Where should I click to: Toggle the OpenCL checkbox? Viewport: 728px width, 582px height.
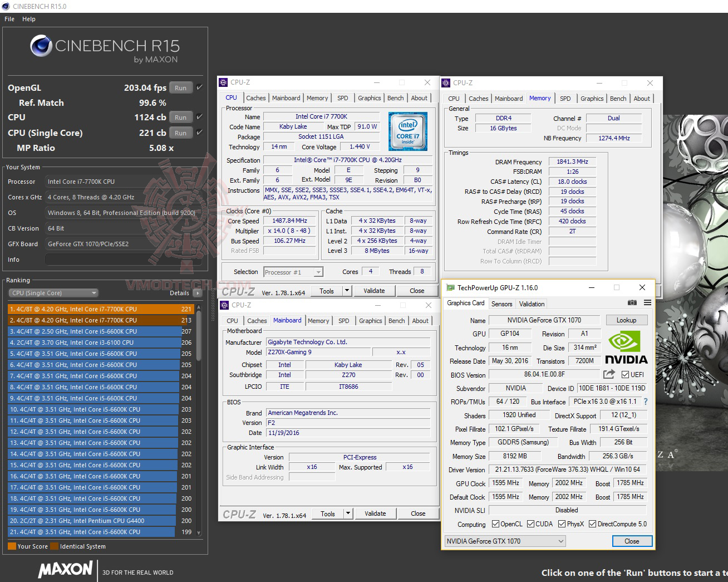pos(495,524)
